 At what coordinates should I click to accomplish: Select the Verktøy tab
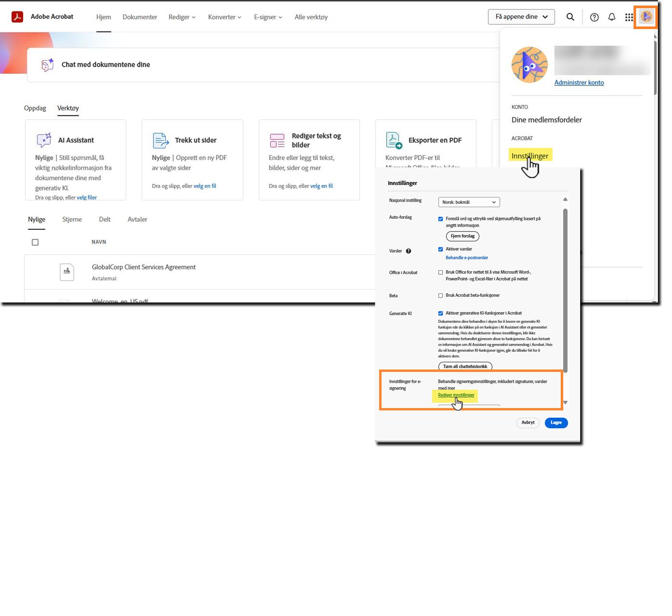point(68,108)
